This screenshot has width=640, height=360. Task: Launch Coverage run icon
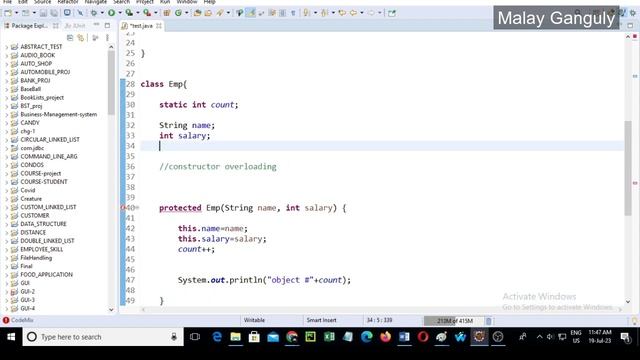(129, 13)
